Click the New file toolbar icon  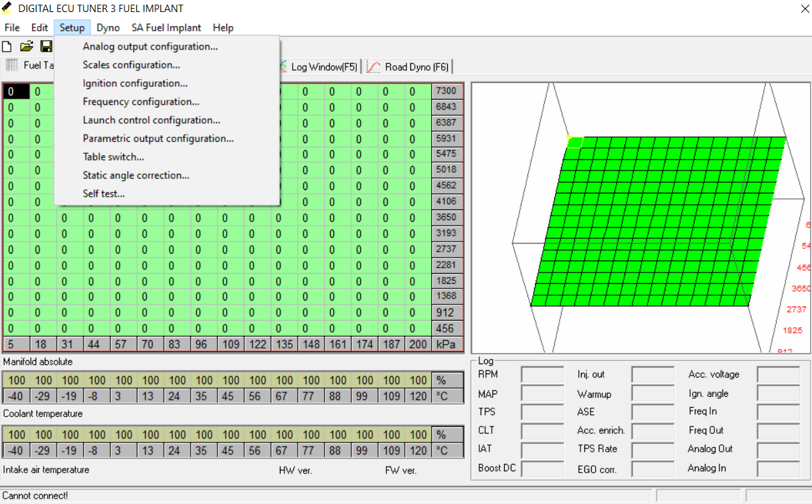[x=7, y=47]
